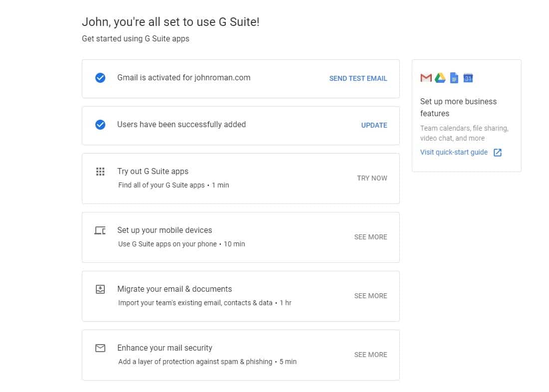Click the blue checkmark beside Gmail is activated

tap(100, 78)
